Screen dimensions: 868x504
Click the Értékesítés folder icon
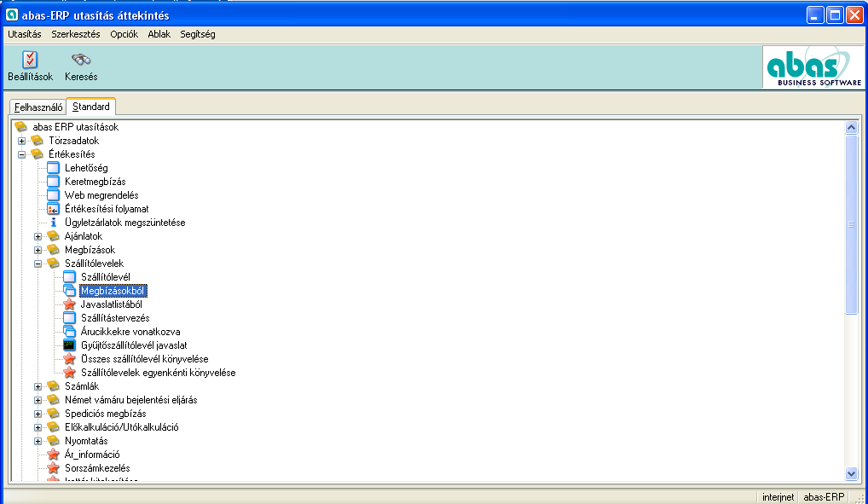click(x=37, y=154)
